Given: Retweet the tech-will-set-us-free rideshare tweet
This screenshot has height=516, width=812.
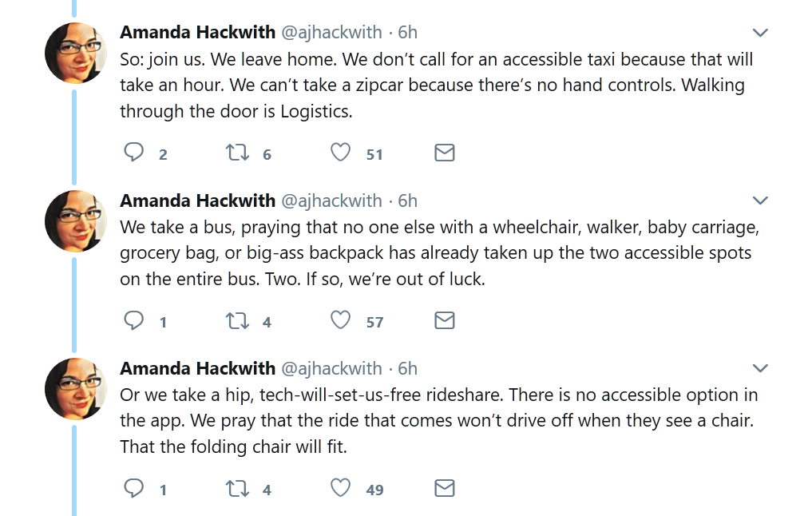Looking at the screenshot, I should [238, 488].
